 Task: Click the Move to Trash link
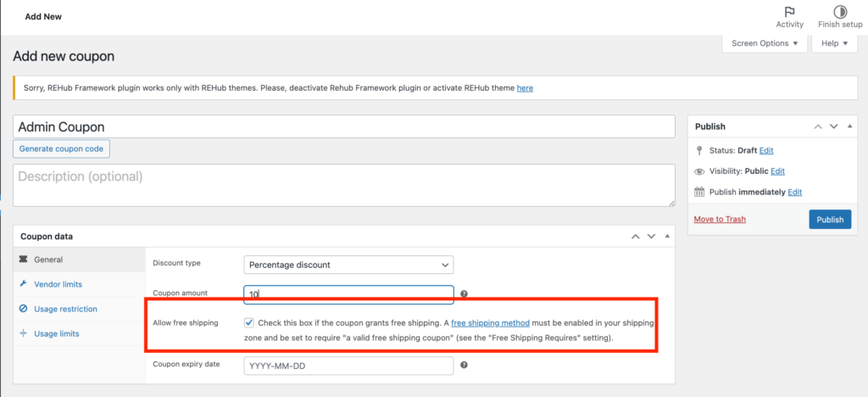720,219
